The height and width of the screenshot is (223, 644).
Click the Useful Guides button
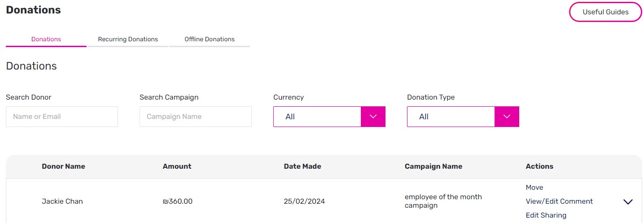[x=605, y=12]
